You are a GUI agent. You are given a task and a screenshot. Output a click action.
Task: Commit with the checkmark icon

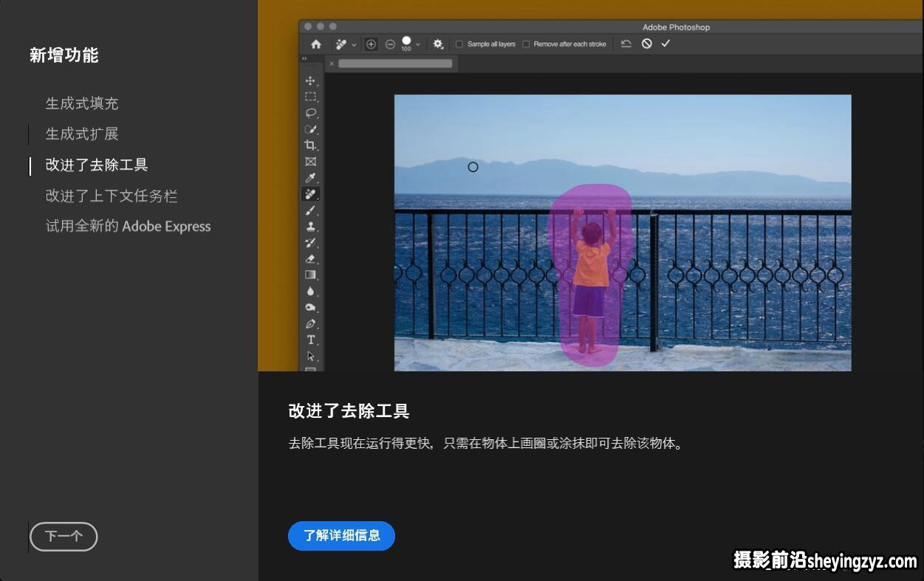coord(665,44)
